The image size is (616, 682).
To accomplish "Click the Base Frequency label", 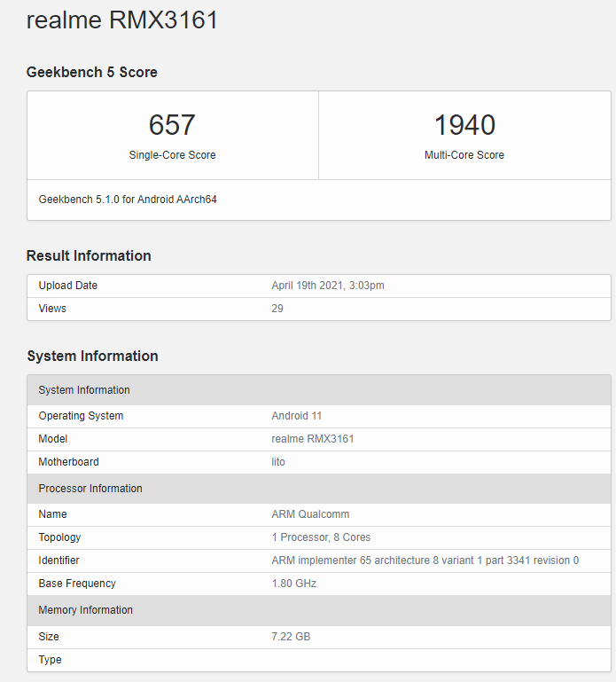I will 77,584.
